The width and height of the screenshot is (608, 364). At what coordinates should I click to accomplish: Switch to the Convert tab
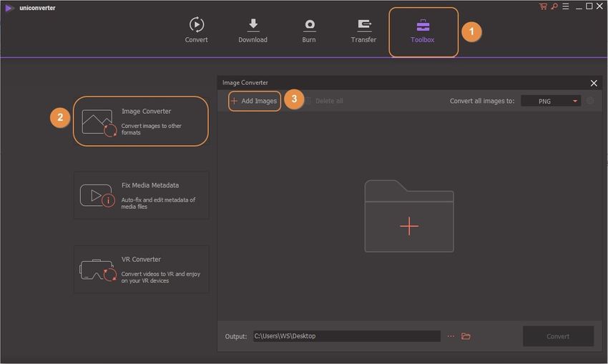(x=196, y=31)
